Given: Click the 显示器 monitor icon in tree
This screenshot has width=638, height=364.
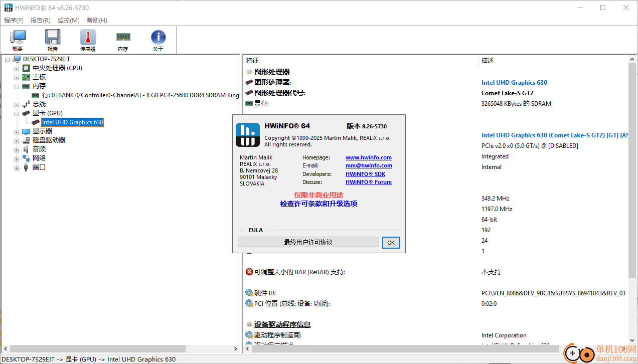Looking at the screenshot, I should (x=26, y=131).
